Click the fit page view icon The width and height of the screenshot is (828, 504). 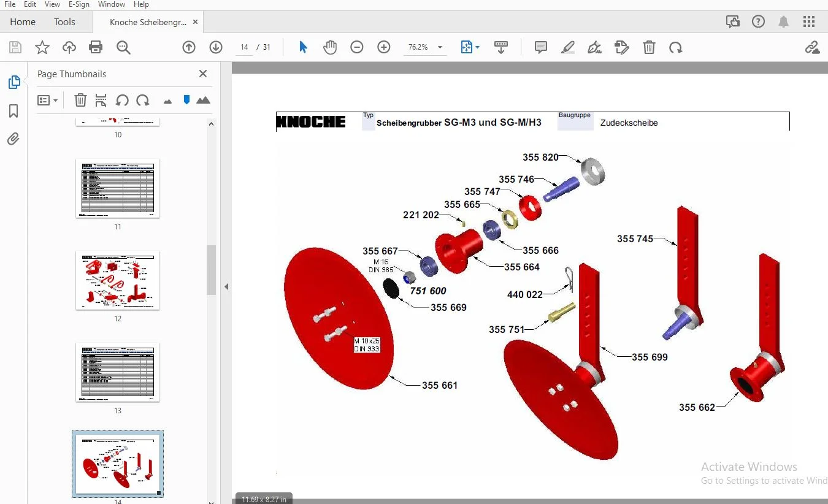pos(467,47)
